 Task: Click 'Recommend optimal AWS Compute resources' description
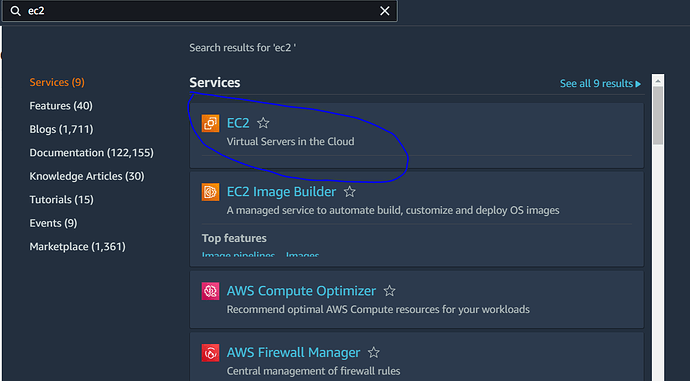coord(378,309)
